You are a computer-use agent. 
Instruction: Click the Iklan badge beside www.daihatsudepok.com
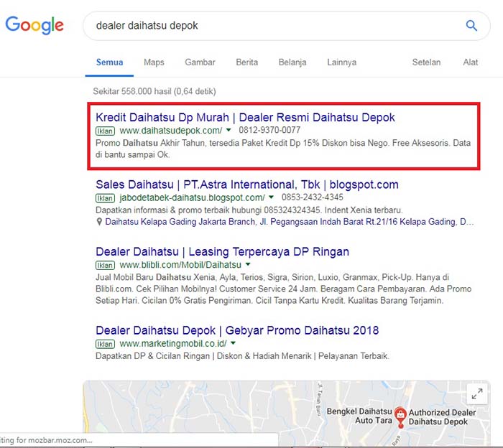click(x=106, y=131)
